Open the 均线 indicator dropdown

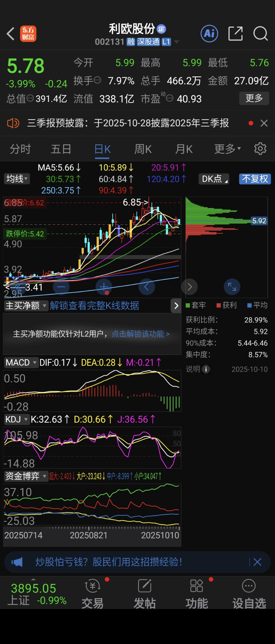[17, 179]
